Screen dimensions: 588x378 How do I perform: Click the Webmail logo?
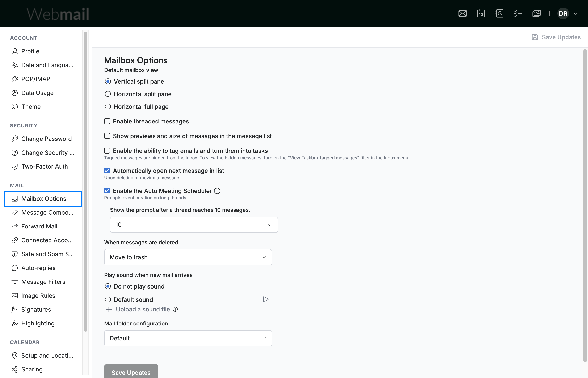(58, 14)
